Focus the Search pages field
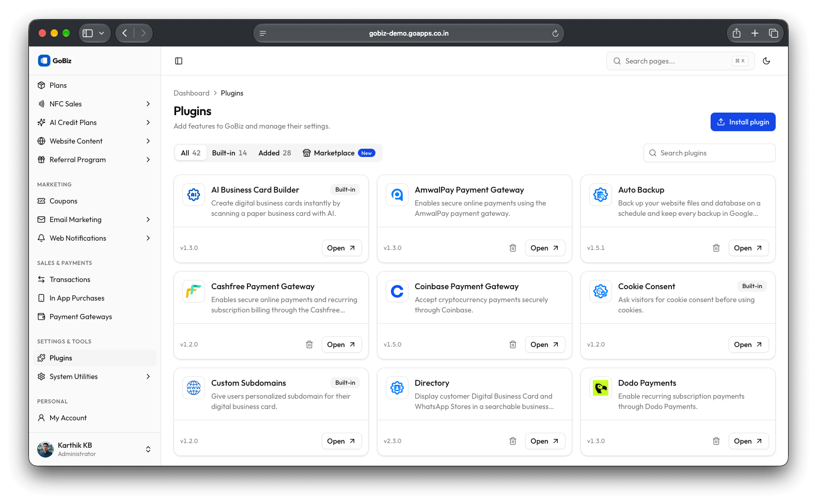 click(680, 61)
